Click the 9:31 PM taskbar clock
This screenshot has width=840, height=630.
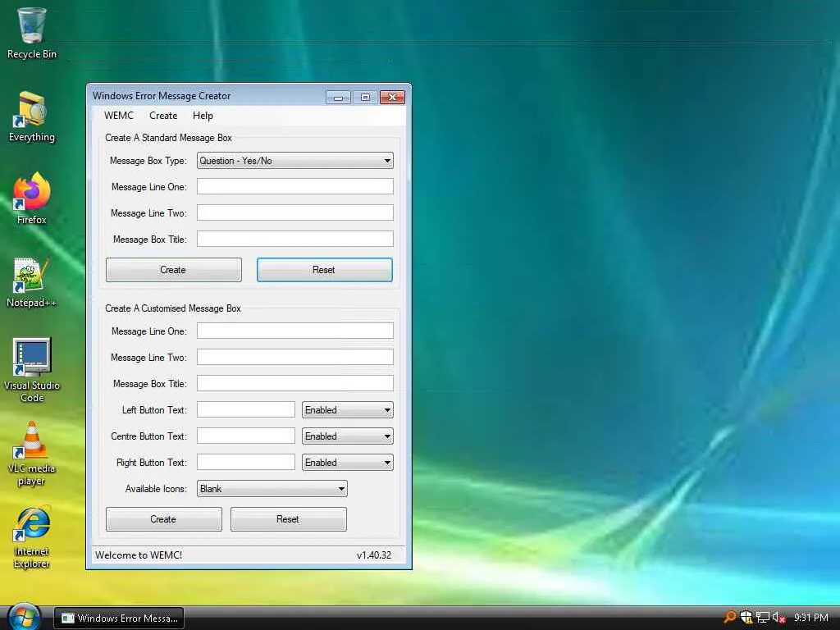tap(811, 619)
